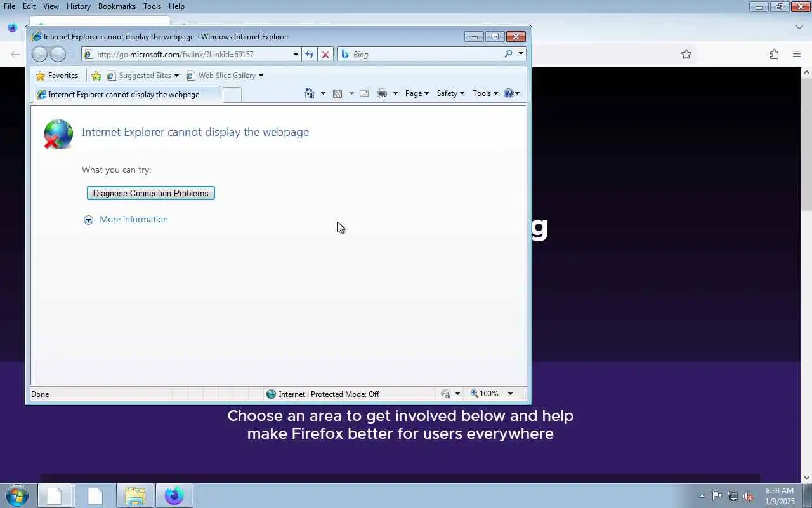The height and width of the screenshot is (508, 812).
Task: Open the Favorites star button
Action: point(57,76)
